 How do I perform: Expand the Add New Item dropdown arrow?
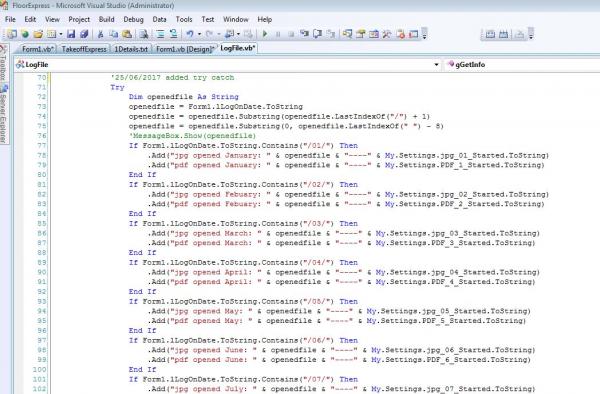pos(60,34)
